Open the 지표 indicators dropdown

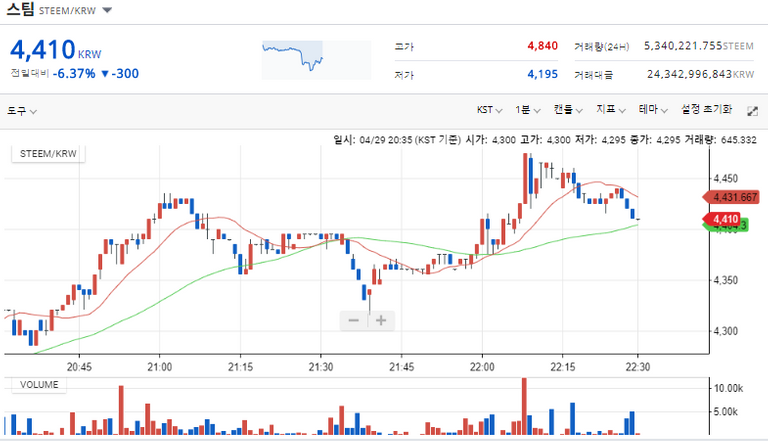[x=610, y=110]
